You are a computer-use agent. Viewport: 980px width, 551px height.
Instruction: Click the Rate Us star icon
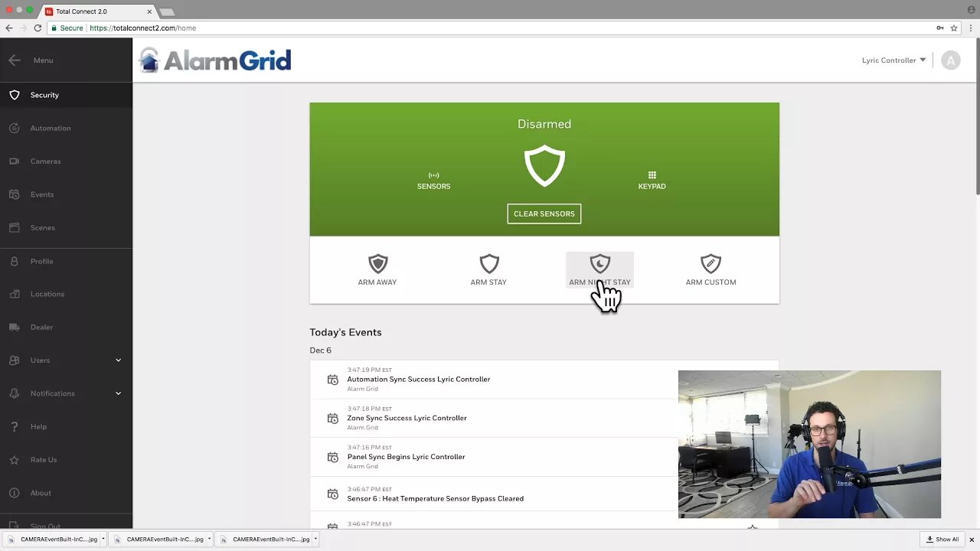click(15, 460)
